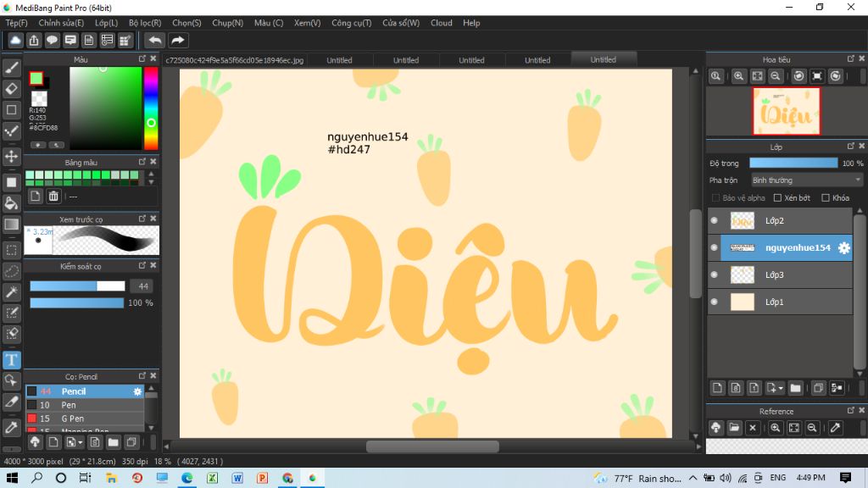Click the foreground green color swatch
Image resolution: width=868 pixels, height=488 pixels.
point(36,78)
